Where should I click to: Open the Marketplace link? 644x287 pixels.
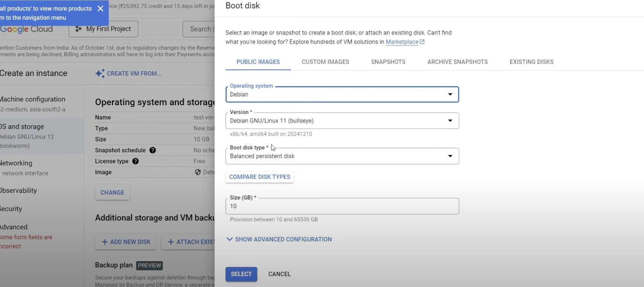[x=402, y=42]
